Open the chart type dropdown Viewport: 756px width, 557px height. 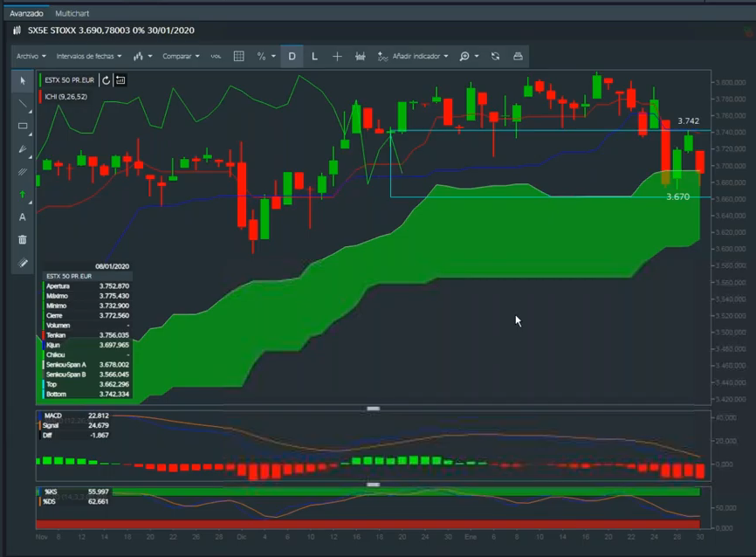point(142,57)
